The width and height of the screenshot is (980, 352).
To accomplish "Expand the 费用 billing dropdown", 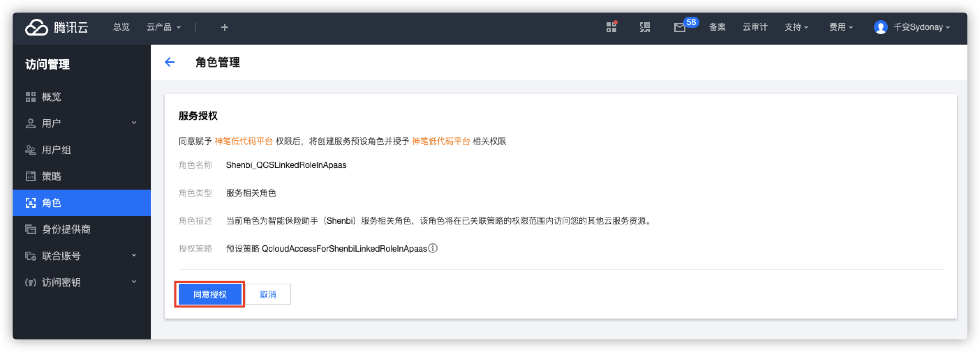I will point(841,27).
